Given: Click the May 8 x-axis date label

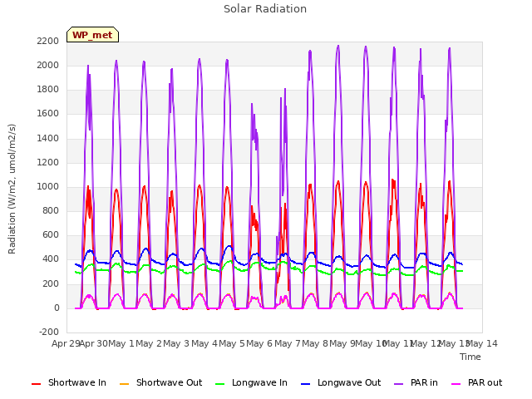Looking at the screenshot, I should [x=315, y=343].
